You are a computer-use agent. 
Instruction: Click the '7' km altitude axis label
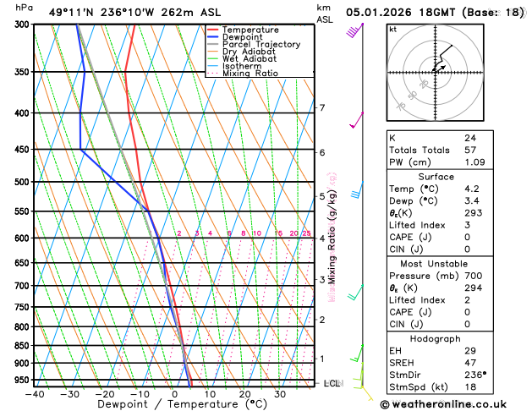(322, 108)
